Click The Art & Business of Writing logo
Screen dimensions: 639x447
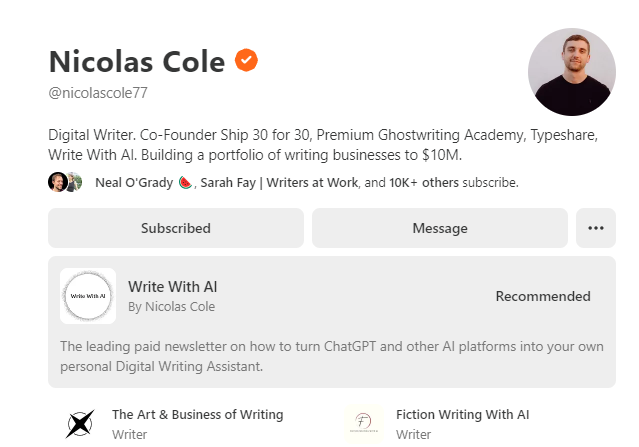[80, 424]
